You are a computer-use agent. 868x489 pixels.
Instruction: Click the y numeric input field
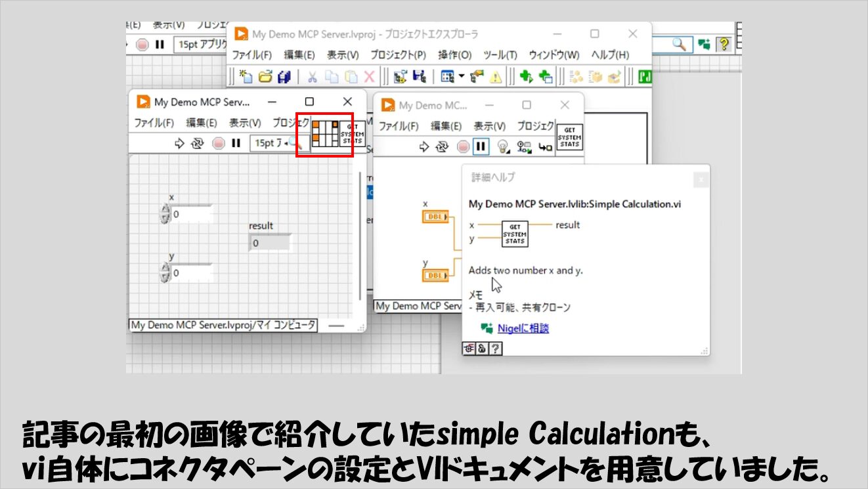pos(190,272)
